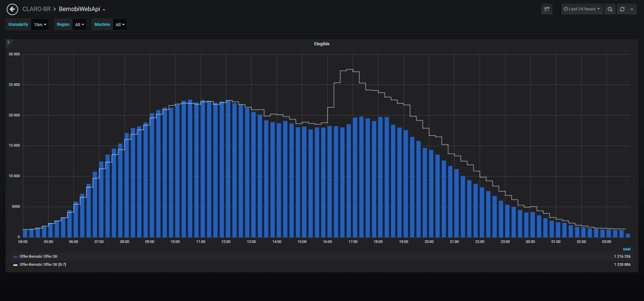
Task: Click the 12:00 x-axis time label
Action: 226,242
